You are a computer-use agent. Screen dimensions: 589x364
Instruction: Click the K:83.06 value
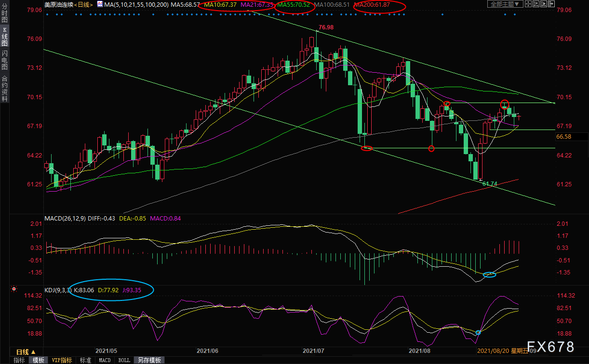(84, 290)
